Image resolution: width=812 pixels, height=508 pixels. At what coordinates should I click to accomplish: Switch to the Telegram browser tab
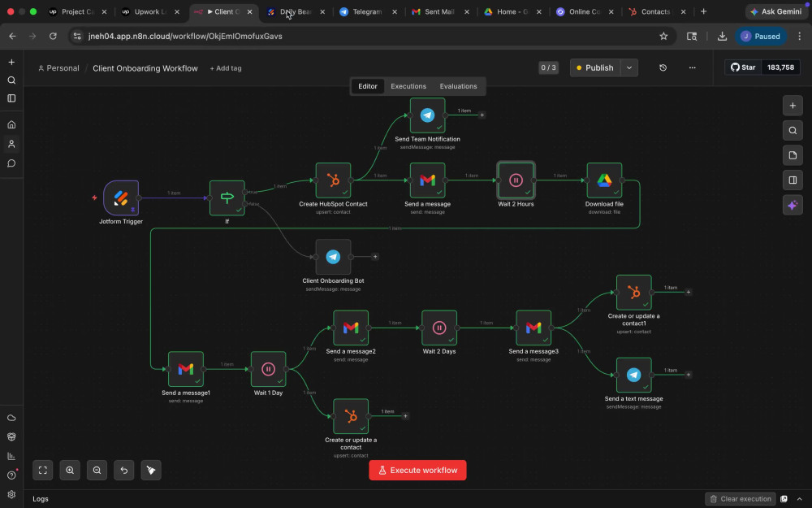click(367, 11)
